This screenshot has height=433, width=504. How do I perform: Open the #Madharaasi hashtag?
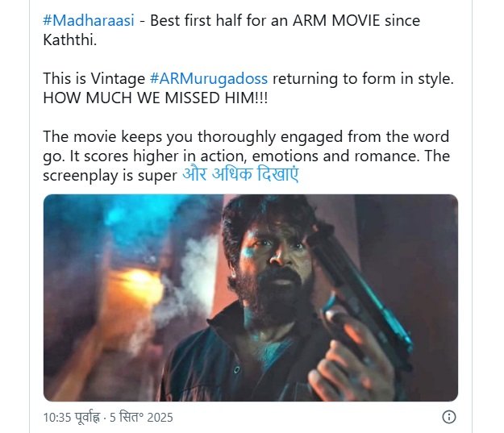[89, 21]
